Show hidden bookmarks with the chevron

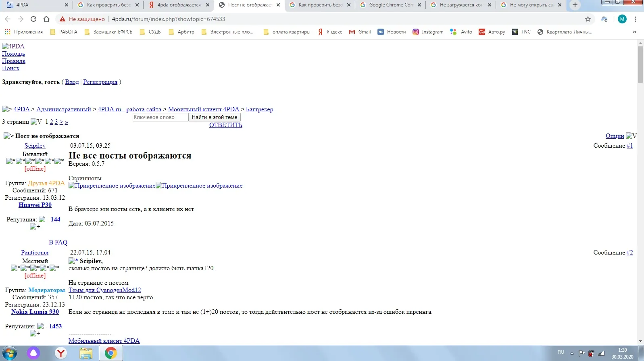point(634,32)
